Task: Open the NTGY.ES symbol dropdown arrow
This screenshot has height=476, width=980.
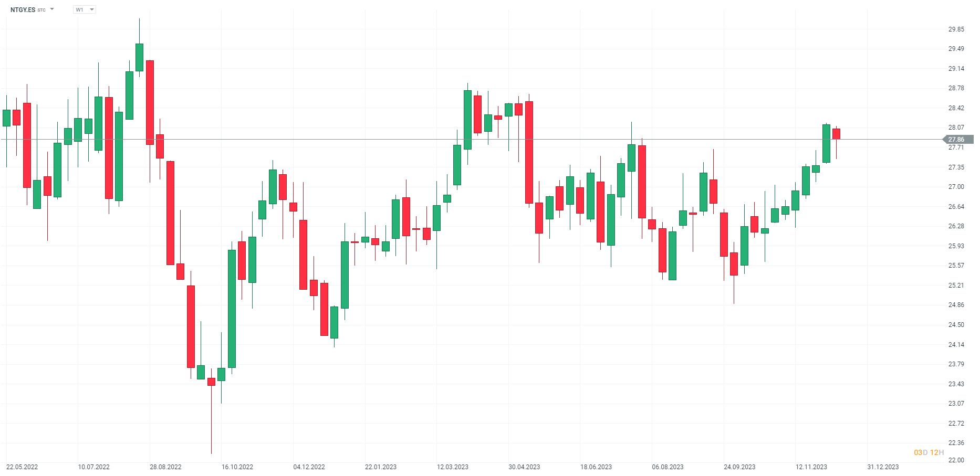Action: tap(52, 9)
